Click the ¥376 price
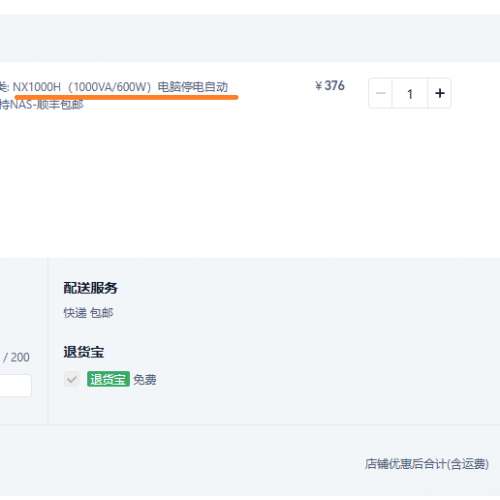 point(330,86)
